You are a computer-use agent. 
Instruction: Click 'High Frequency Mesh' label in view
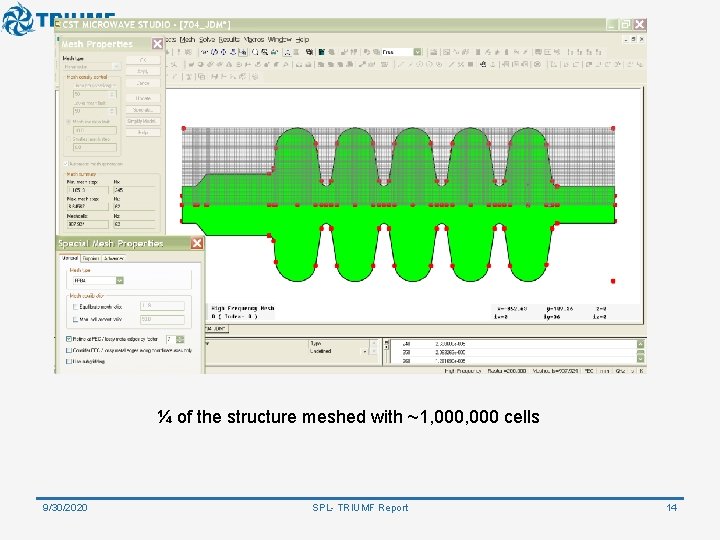(243, 308)
